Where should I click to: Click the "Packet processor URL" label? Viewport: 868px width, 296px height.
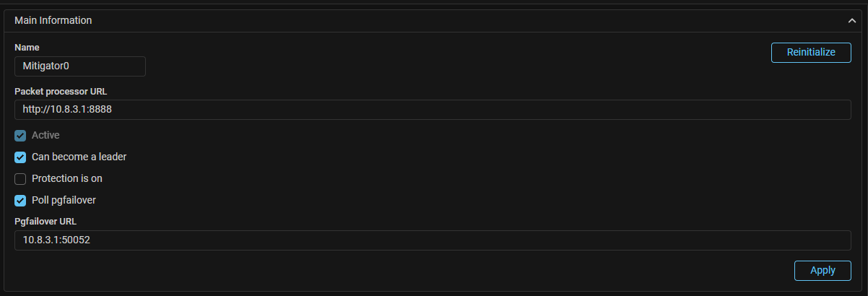pos(61,92)
